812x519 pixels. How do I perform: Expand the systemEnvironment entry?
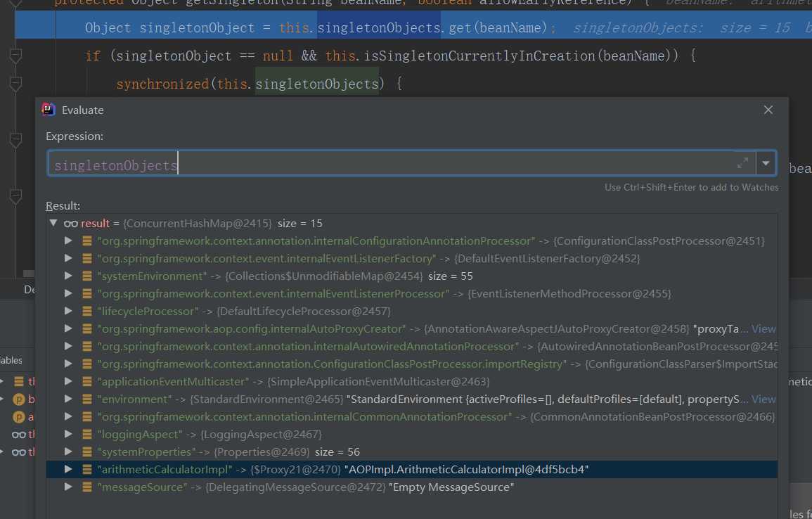pos(67,276)
